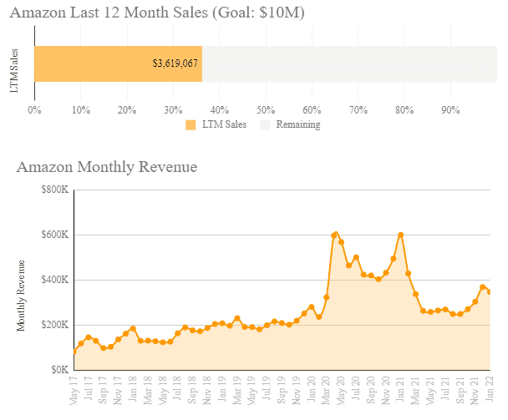This screenshot has width=508, height=420.
Task: Toggle the Remaining legend label
Action: click(x=297, y=125)
